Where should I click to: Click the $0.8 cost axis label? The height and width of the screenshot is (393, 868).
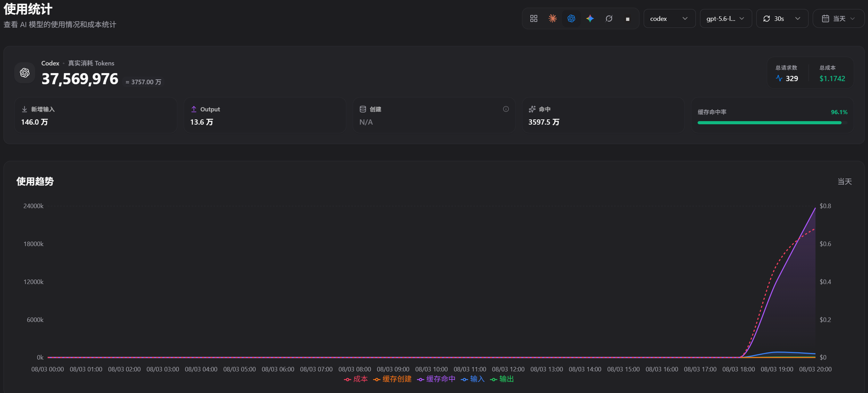pos(825,206)
